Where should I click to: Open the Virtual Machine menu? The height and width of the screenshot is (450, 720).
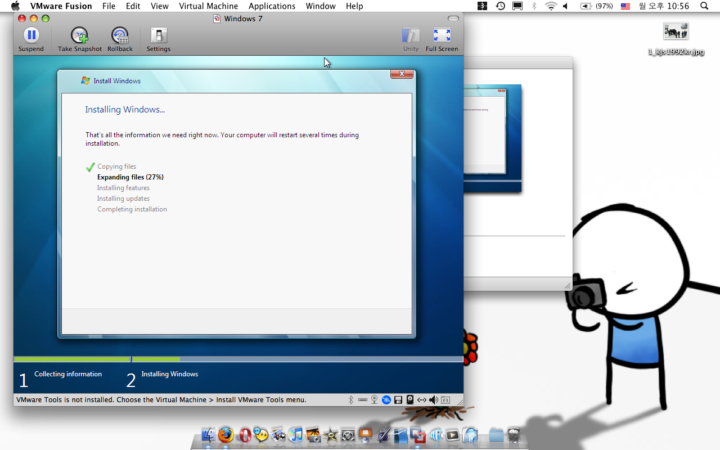[208, 6]
